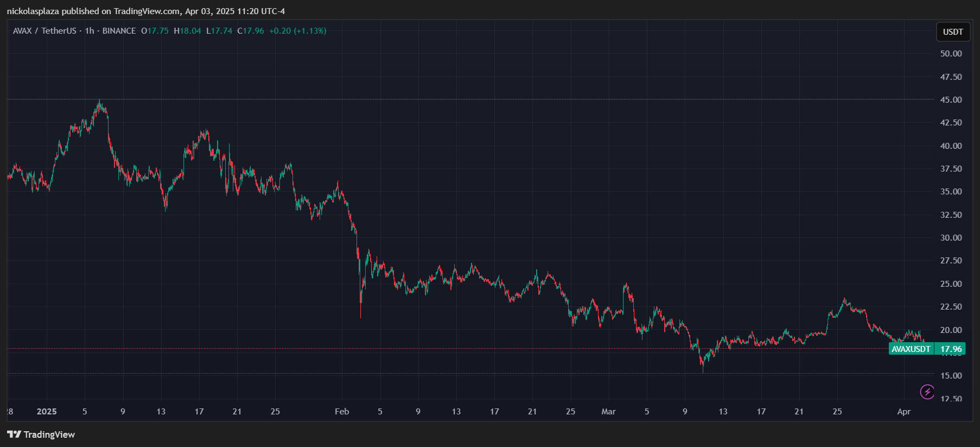
Task: Click the 40.00 price axis label
Action: [951, 146]
